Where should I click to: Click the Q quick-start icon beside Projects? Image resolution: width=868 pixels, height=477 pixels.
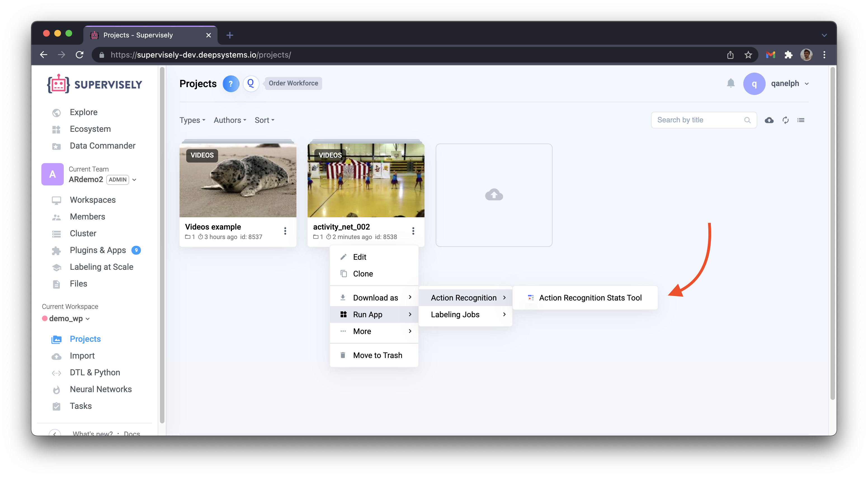pyautogui.click(x=251, y=84)
